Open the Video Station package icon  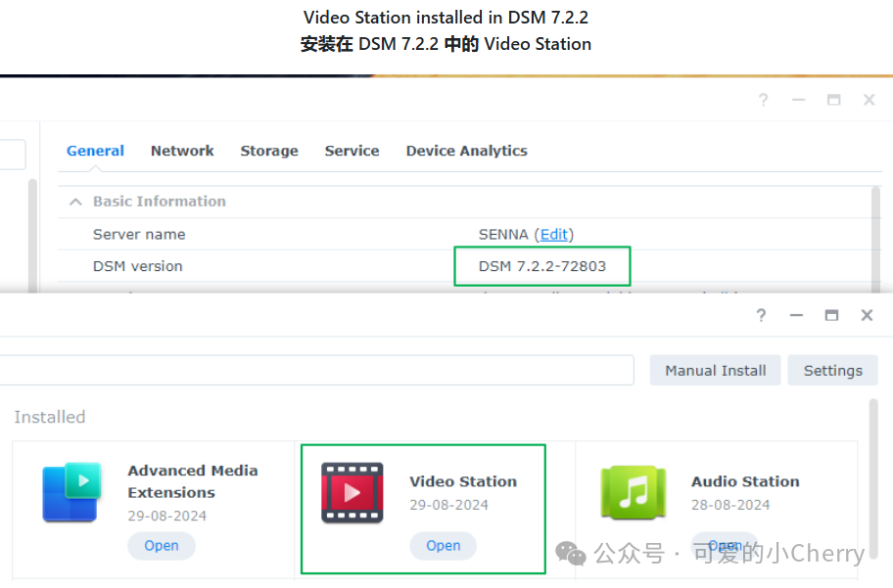point(352,493)
